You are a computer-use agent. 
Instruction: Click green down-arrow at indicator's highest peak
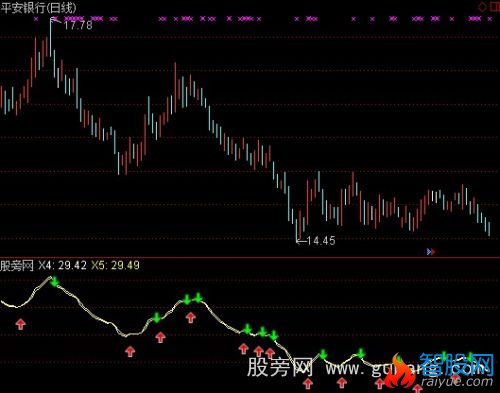coord(55,282)
